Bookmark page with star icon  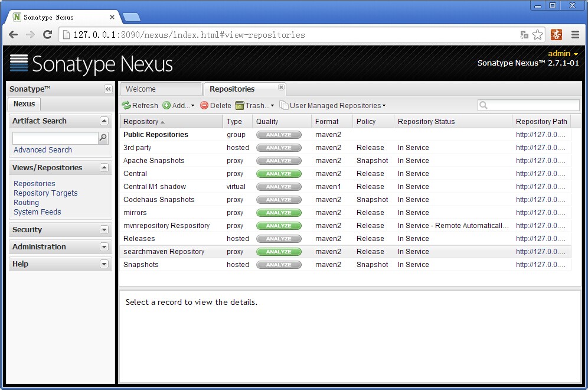[537, 35]
